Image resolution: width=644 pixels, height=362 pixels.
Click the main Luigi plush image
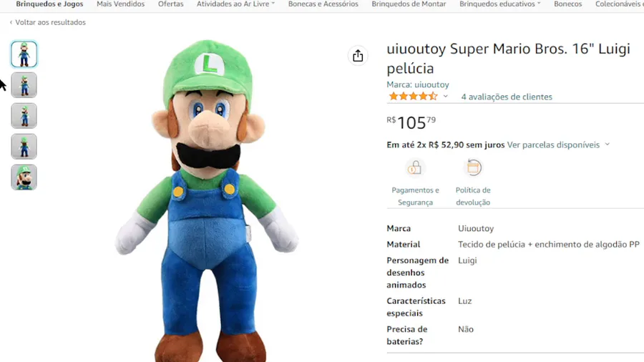[207, 200]
